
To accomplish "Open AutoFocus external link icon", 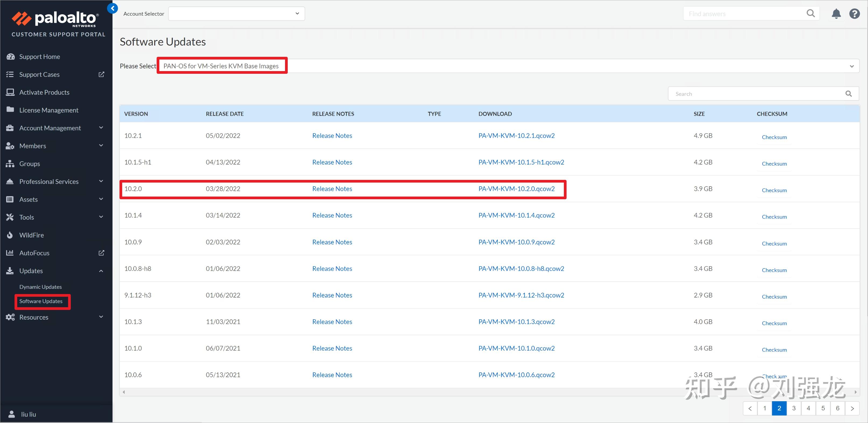I will pos(101,253).
